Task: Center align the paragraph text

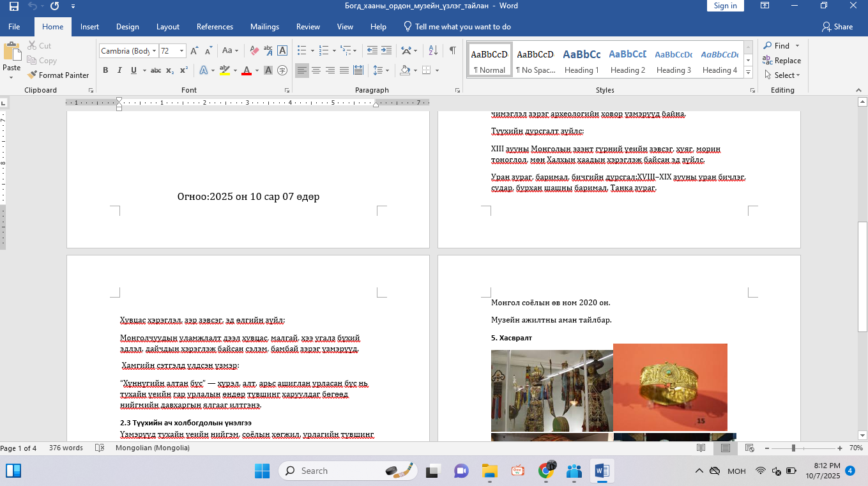Action: click(316, 70)
